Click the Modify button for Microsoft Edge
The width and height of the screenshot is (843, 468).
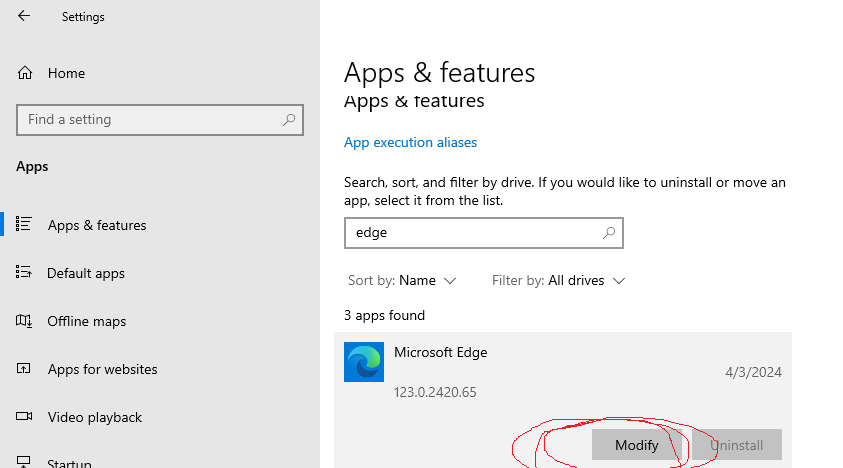coord(637,445)
